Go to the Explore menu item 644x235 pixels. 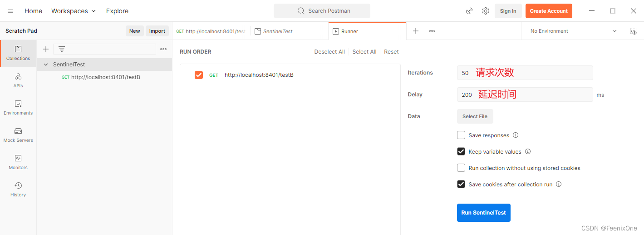point(117,11)
